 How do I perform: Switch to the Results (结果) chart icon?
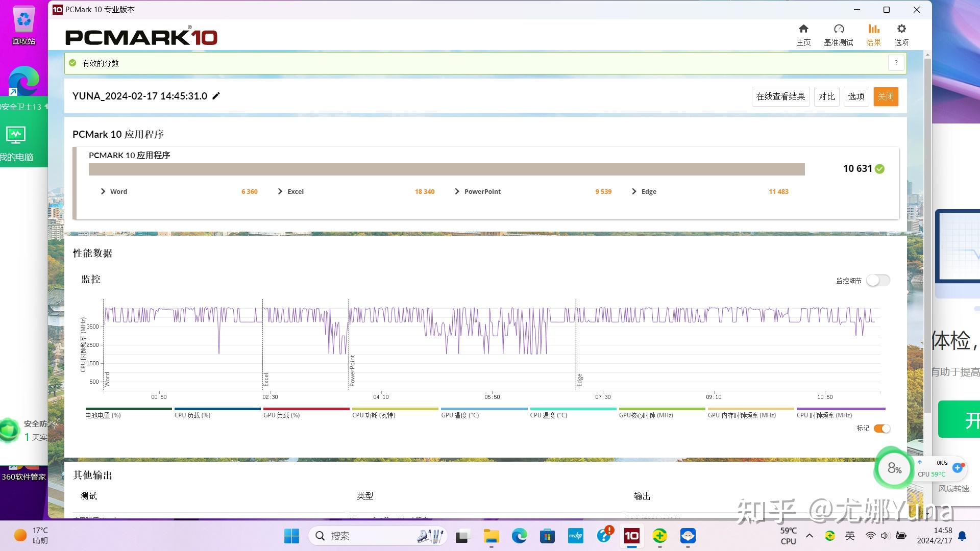coord(873,30)
